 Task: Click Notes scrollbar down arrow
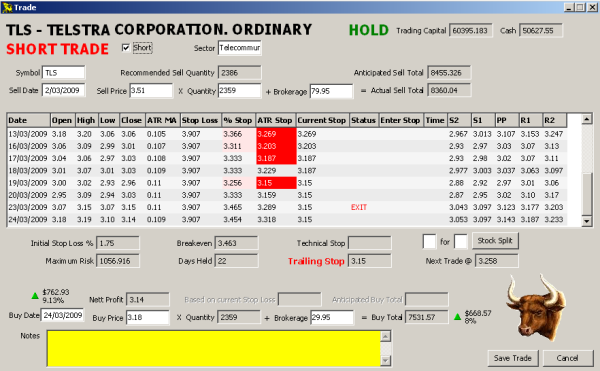pos(386,360)
